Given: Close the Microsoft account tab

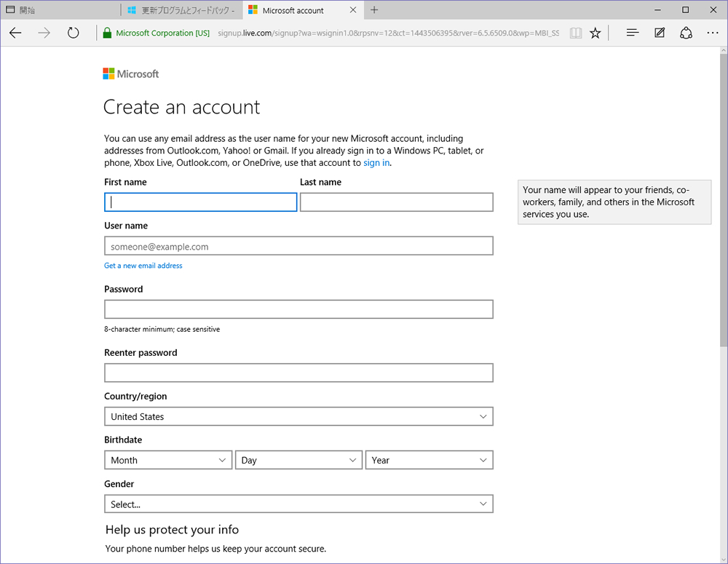Looking at the screenshot, I should [353, 9].
